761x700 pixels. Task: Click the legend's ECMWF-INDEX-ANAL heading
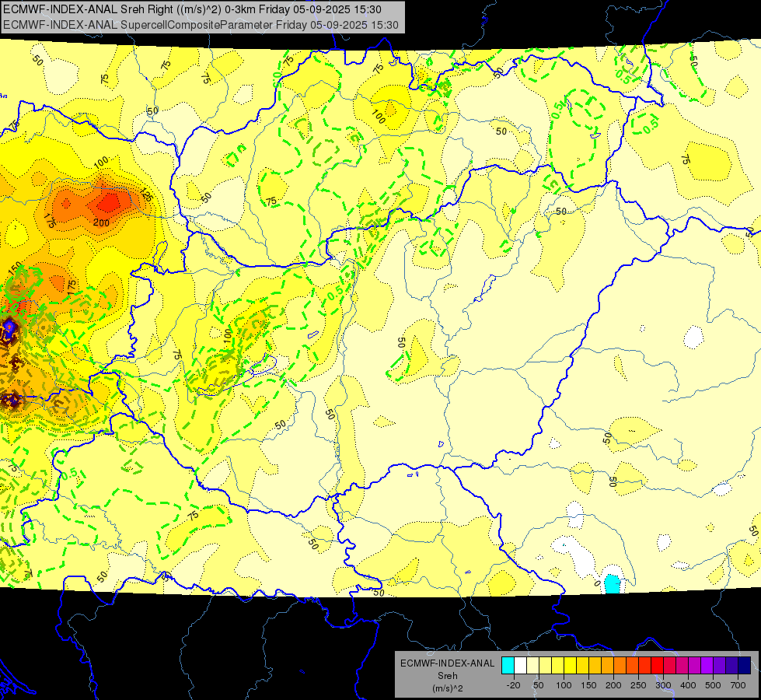click(x=447, y=663)
